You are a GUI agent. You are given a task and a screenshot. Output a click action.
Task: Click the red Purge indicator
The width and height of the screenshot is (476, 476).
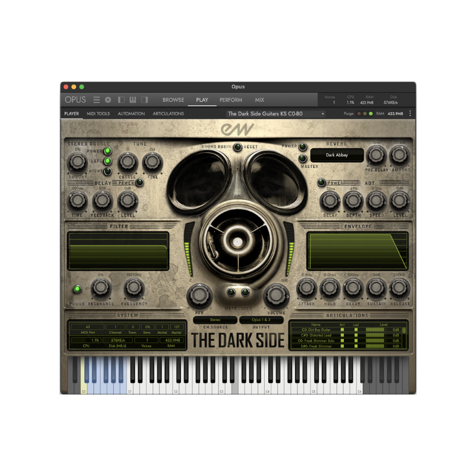coord(359,114)
